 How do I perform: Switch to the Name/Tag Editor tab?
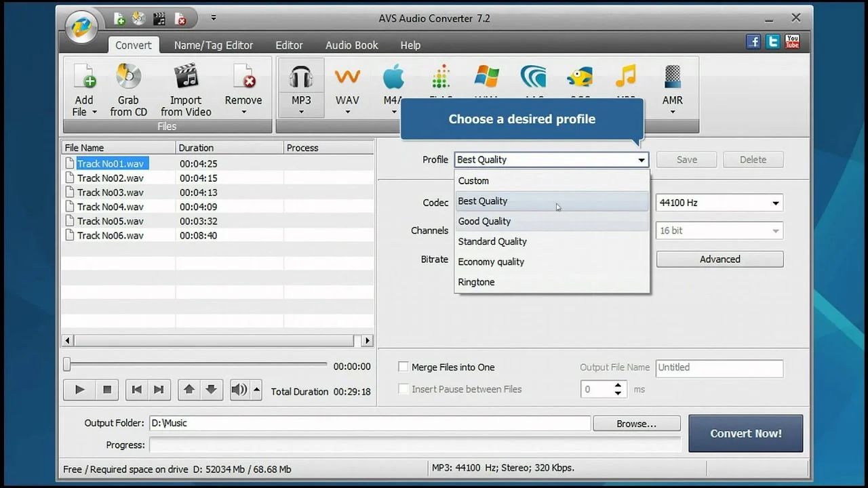[213, 45]
